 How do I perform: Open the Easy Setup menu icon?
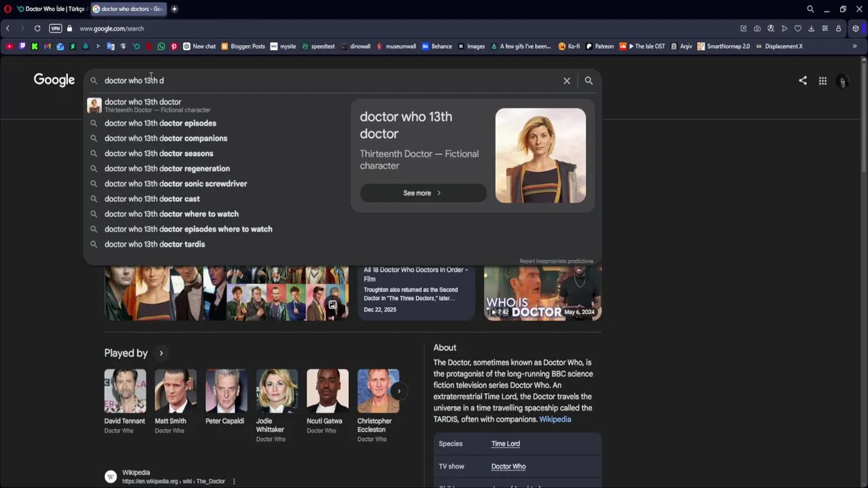825,28
